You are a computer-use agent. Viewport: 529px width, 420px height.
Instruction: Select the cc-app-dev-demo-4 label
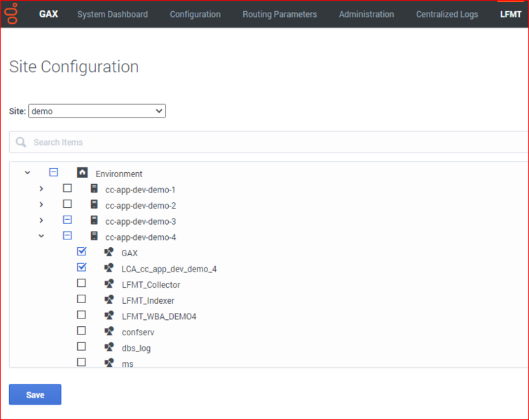[x=141, y=237]
